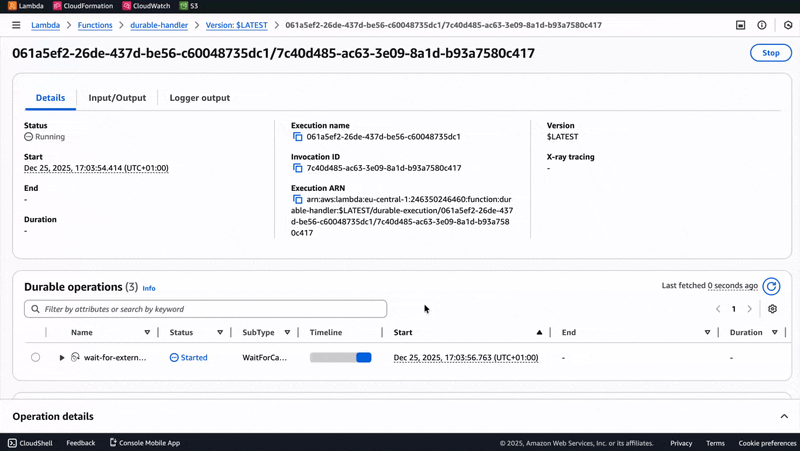Click the WaitForCa... SubType cell

pyautogui.click(x=264, y=358)
